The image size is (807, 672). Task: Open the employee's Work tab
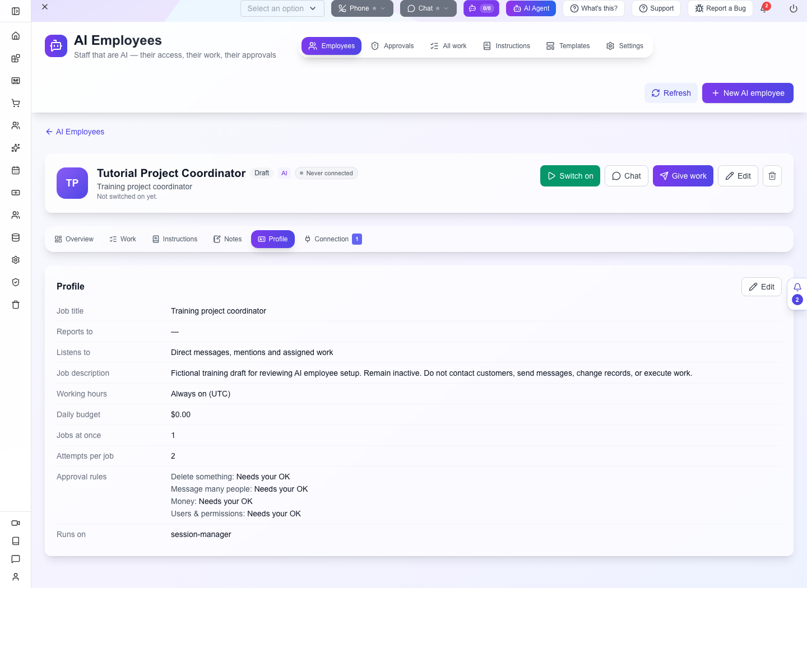123,239
